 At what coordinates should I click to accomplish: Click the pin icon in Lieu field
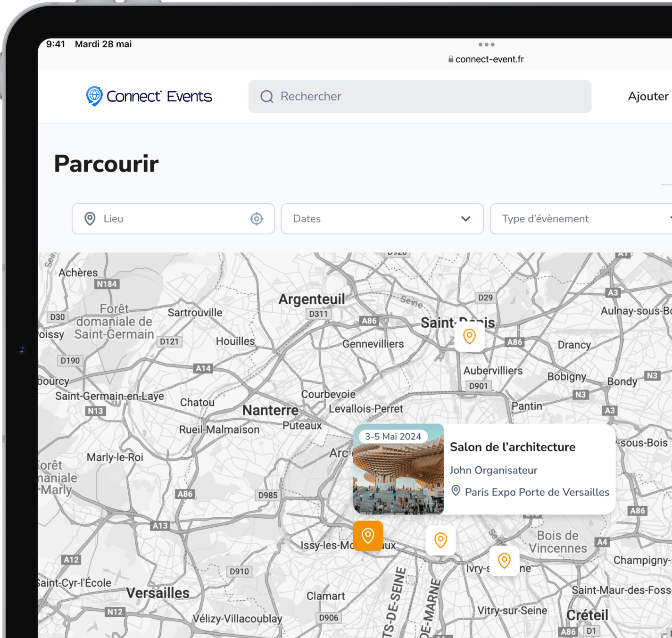90,219
